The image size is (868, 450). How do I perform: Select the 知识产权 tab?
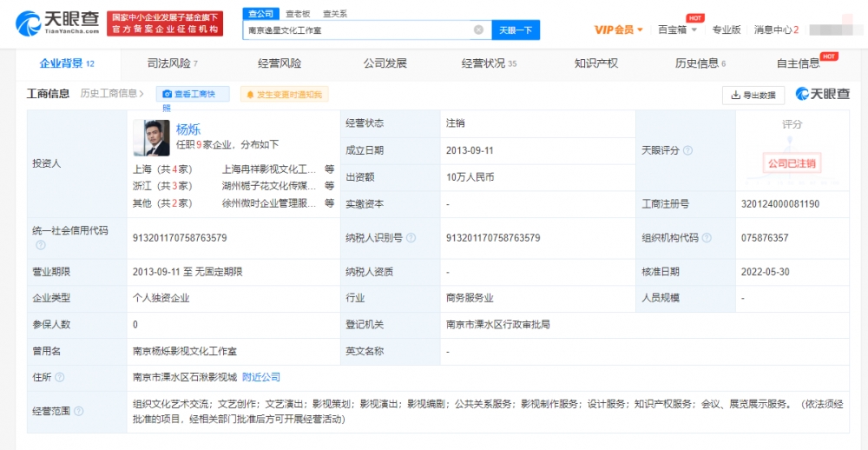click(596, 63)
